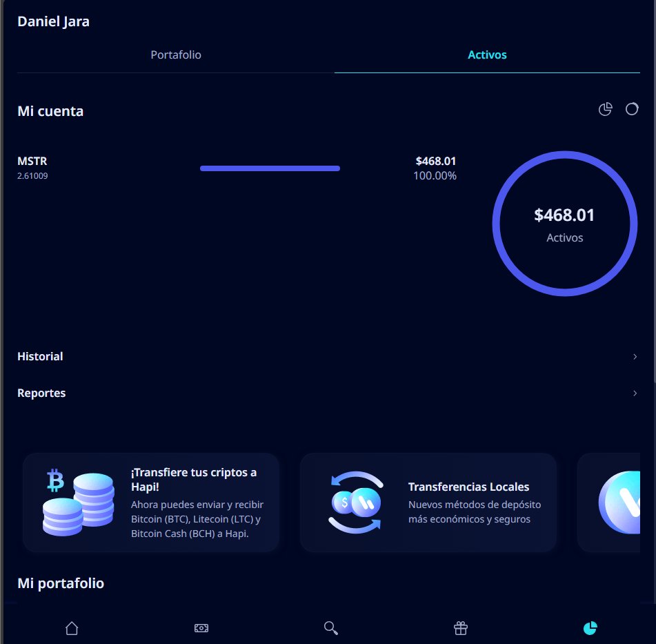Screen dimensions: 656x644
Task: Open the Transferencias Locales card
Action: pyautogui.click(x=428, y=502)
